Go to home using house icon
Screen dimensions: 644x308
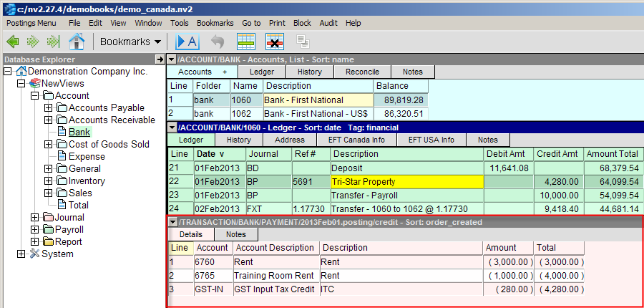76,42
